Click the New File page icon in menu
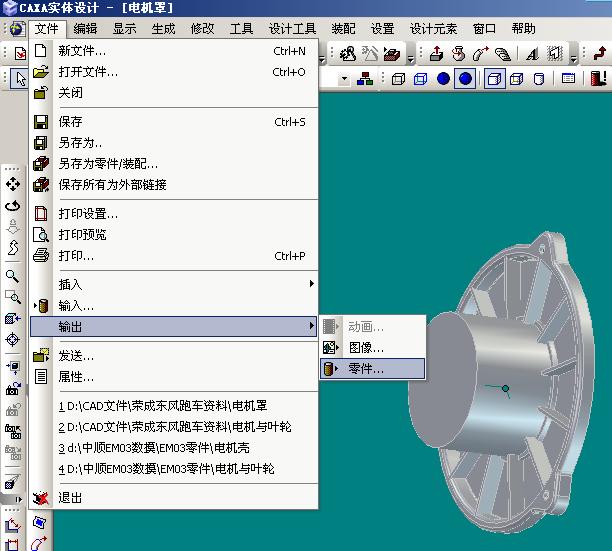 [x=41, y=51]
